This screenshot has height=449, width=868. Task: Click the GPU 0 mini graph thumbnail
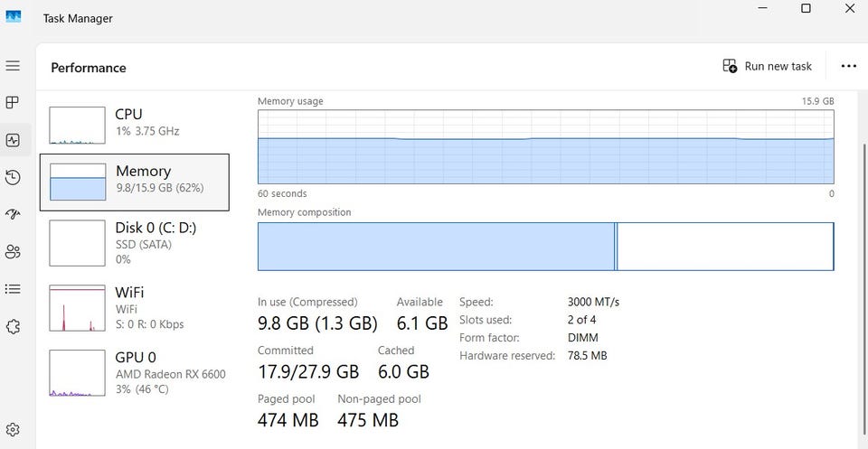pos(77,373)
